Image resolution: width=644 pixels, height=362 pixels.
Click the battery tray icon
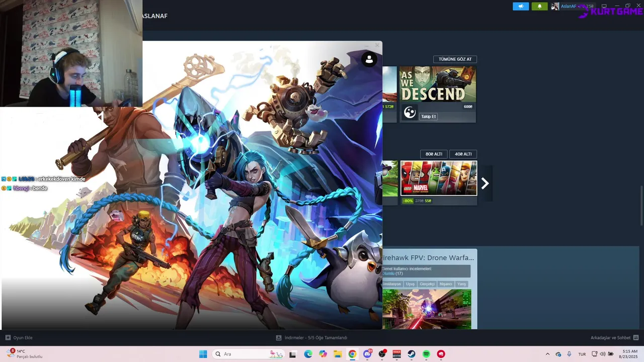point(611,354)
